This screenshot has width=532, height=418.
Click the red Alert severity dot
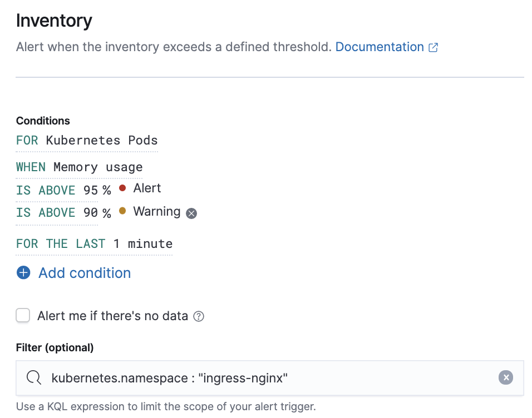coord(122,188)
